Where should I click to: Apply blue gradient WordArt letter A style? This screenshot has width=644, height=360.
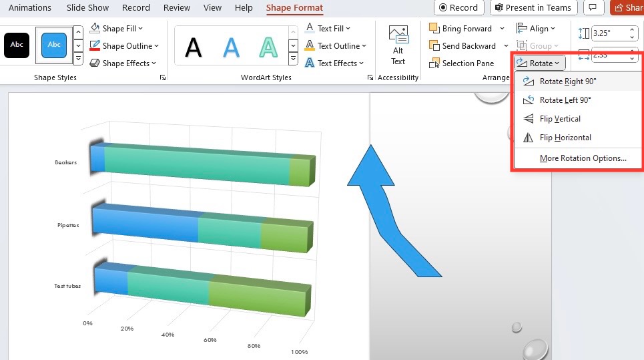(x=231, y=47)
